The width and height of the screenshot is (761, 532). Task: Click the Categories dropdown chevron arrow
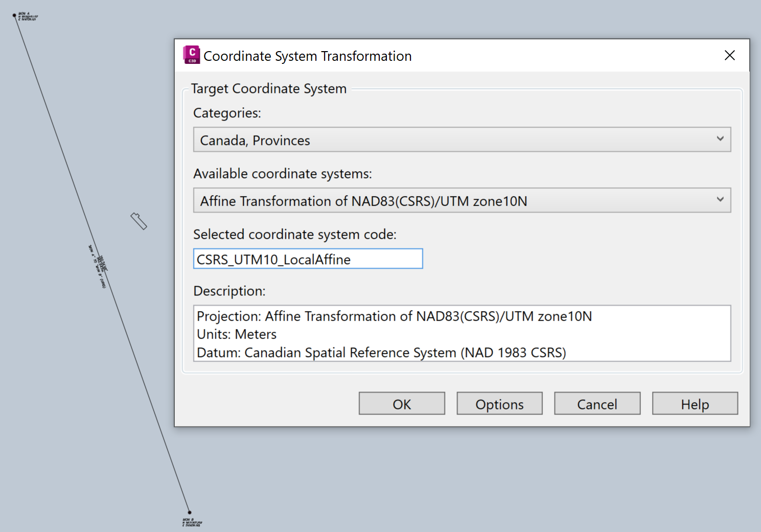[721, 138]
